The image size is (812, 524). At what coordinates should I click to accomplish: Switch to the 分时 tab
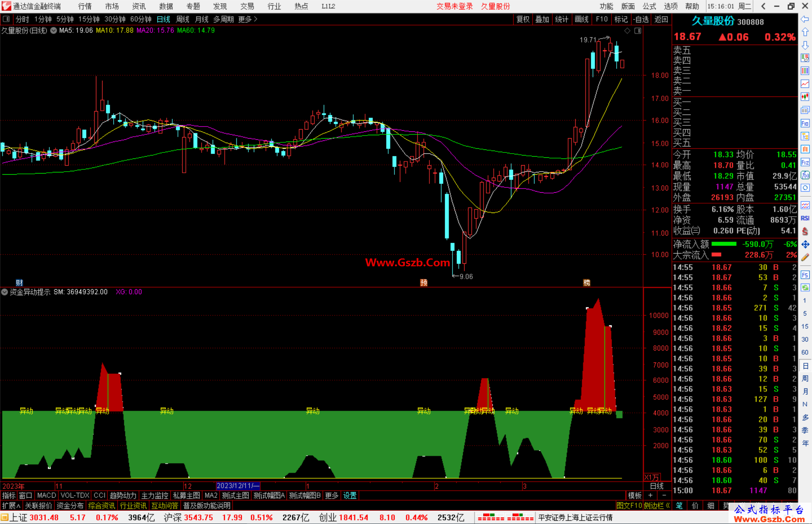(x=22, y=19)
